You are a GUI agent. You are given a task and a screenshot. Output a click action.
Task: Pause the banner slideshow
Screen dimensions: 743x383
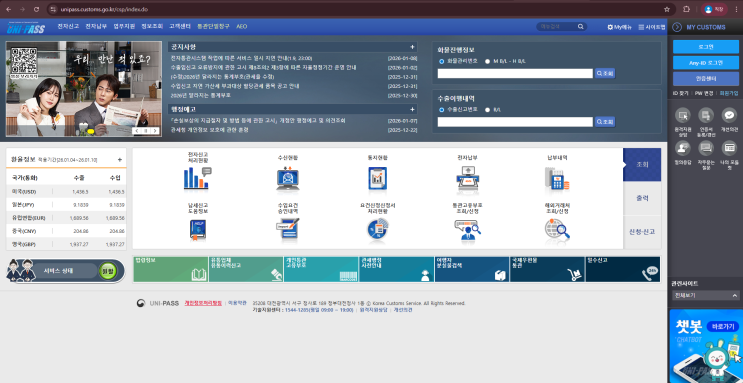click(146, 130)
